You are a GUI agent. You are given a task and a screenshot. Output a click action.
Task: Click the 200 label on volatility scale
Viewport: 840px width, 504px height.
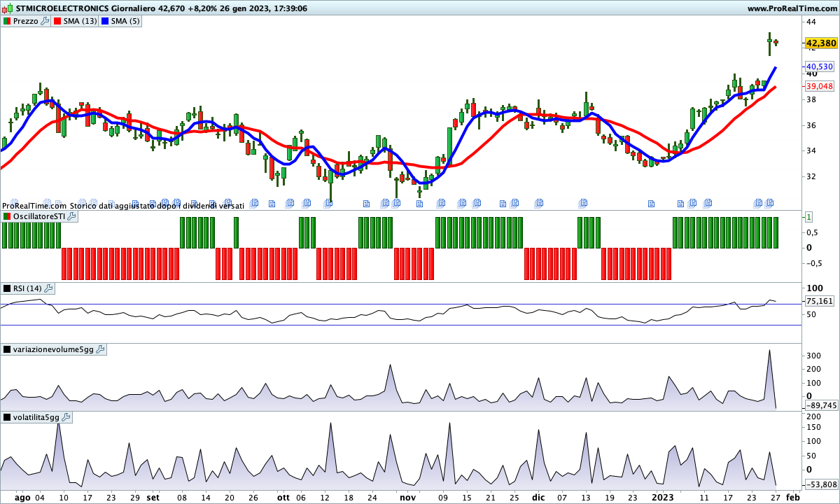tap(813, 416)
